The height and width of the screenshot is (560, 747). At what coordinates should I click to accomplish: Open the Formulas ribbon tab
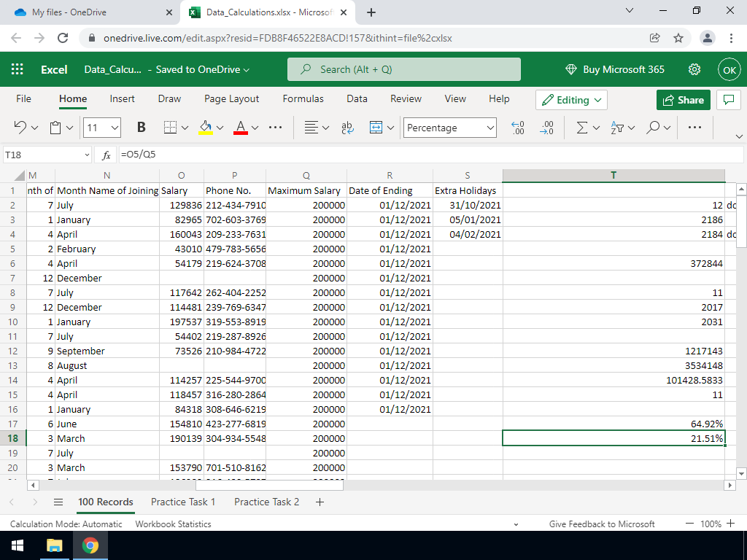(x=303, y=98)
